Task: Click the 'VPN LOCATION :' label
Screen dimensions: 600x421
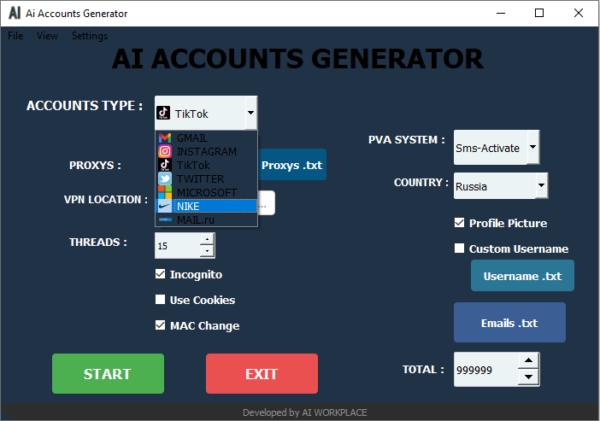Action: click(106, 199)
